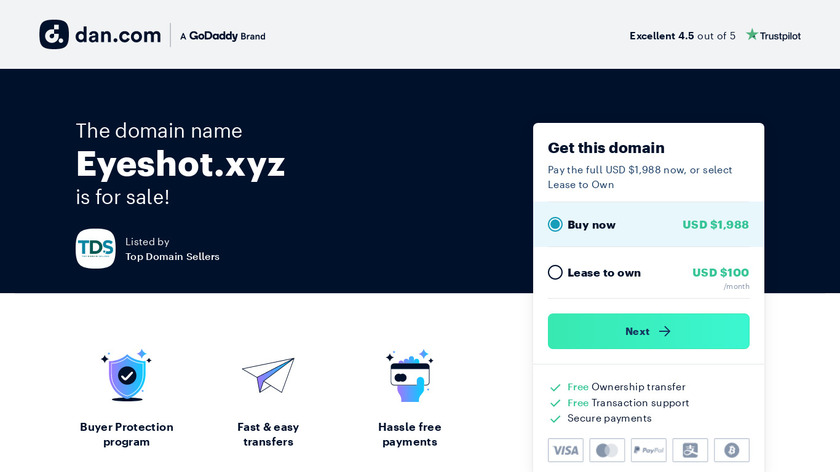Image resolution: width=840 pixels, height=472 pixels.
Task: Select the Mastercard payment icon
Action: 607,450
